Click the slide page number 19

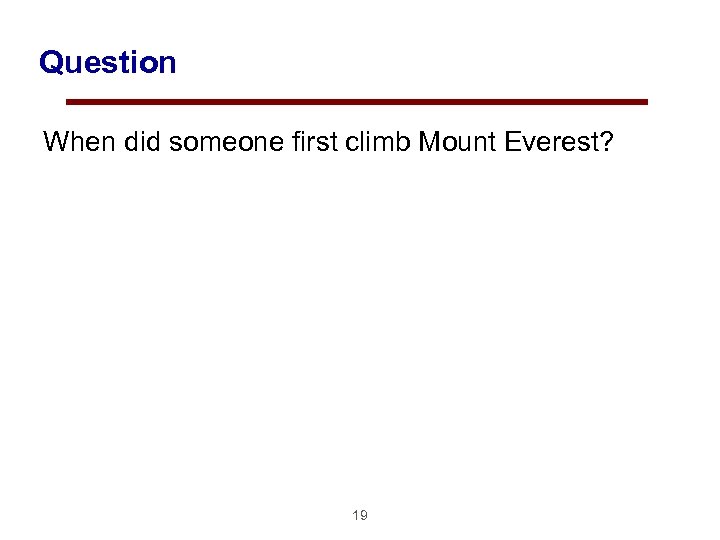point(360,516)
